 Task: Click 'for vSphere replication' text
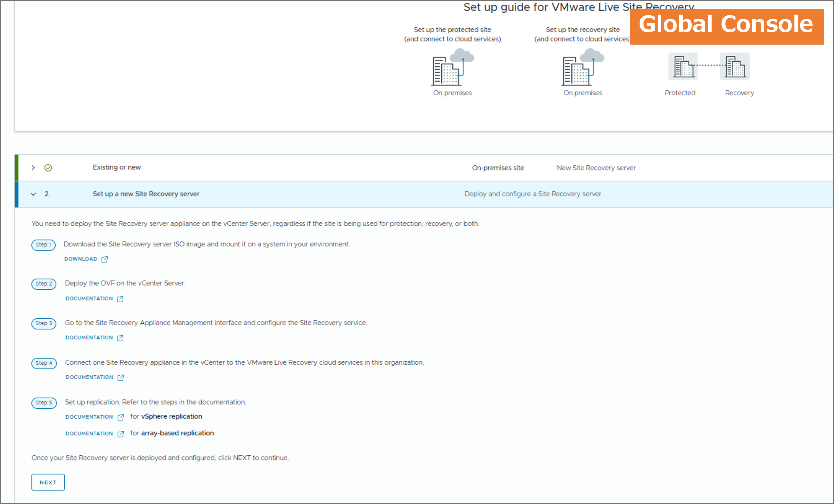coord(166,416)
